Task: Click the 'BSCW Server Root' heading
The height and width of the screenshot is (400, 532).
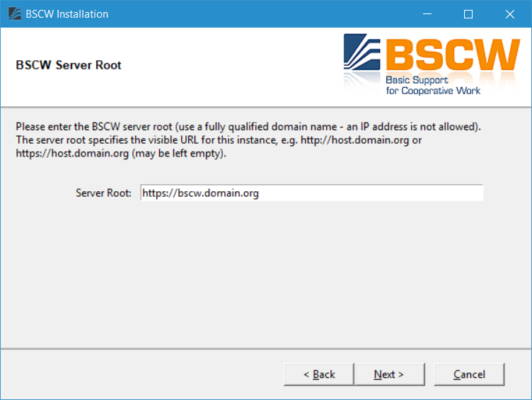Action: click(x=69, y=65)
